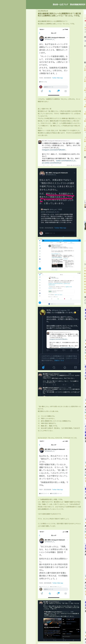Click notification bell in the 19:04 tweet screenshot

click(x=58, y=91)
